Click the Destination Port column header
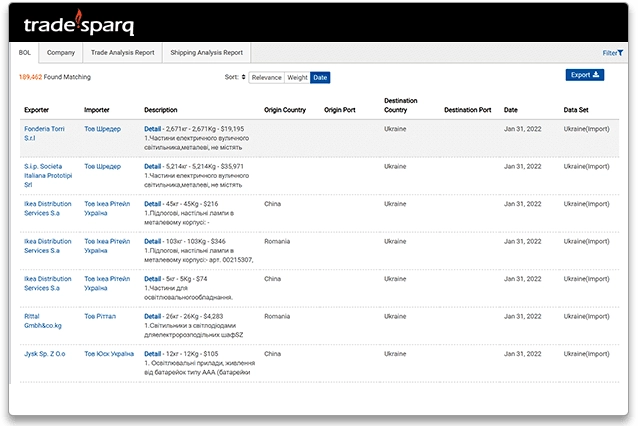 [x=468, y=110]
